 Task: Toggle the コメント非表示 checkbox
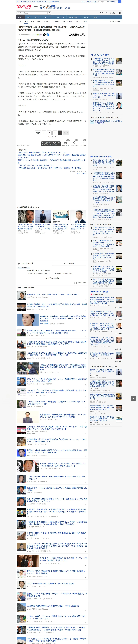coord(75,283)
